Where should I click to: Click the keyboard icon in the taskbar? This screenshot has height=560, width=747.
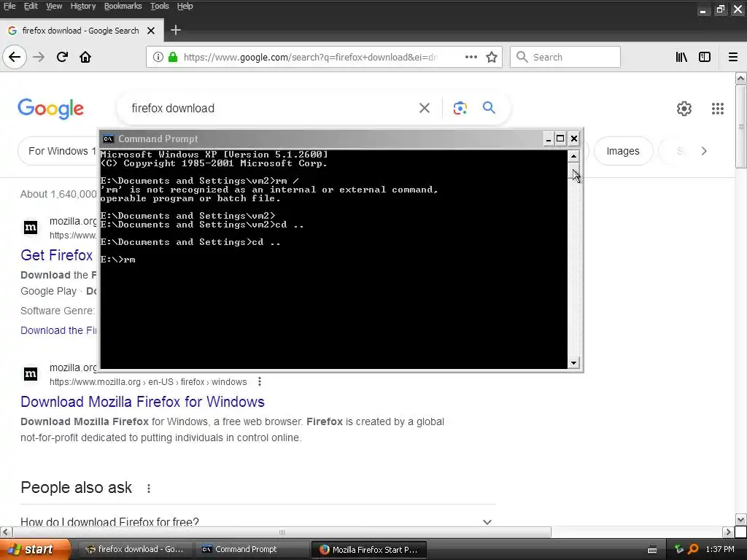[x=652, y=550]
